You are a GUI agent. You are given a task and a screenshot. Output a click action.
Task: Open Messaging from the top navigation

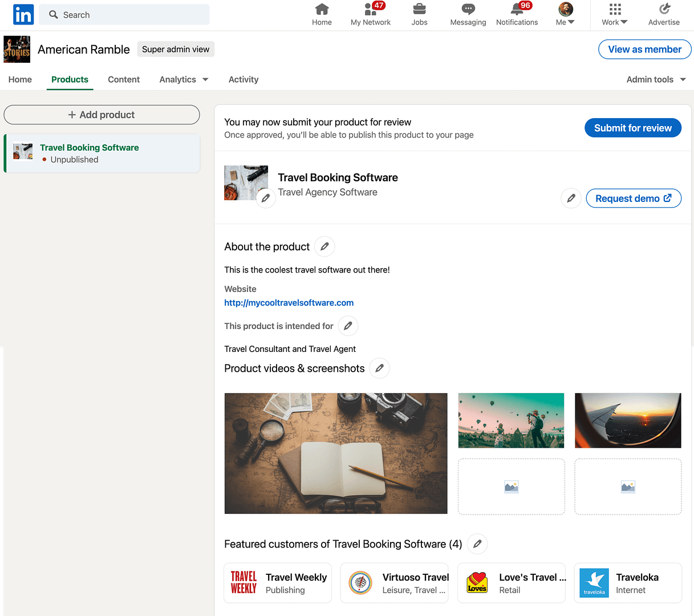coord(468,14)
